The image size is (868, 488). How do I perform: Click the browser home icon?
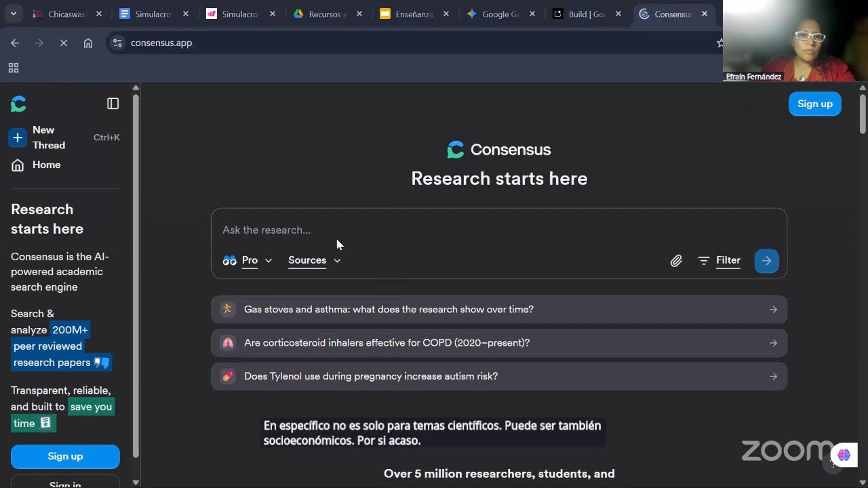(x=88, y=43)
